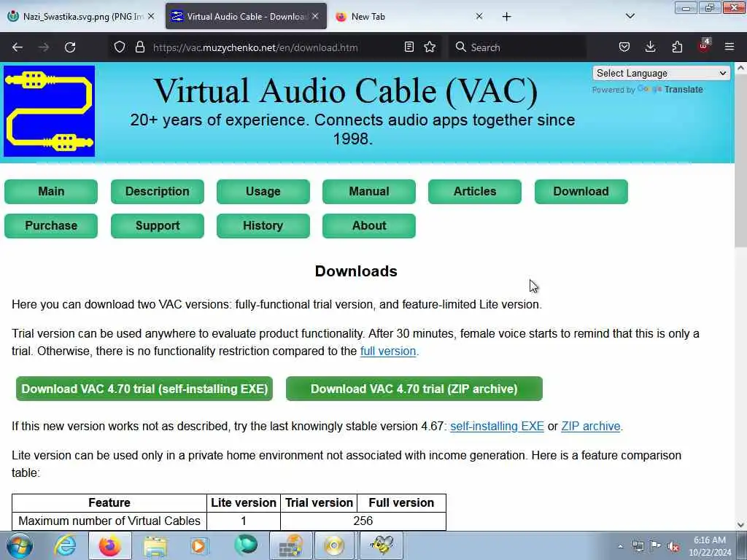Close the Nazi_Swastika.svg.png tab
The image size is (747, 560).
151,16
